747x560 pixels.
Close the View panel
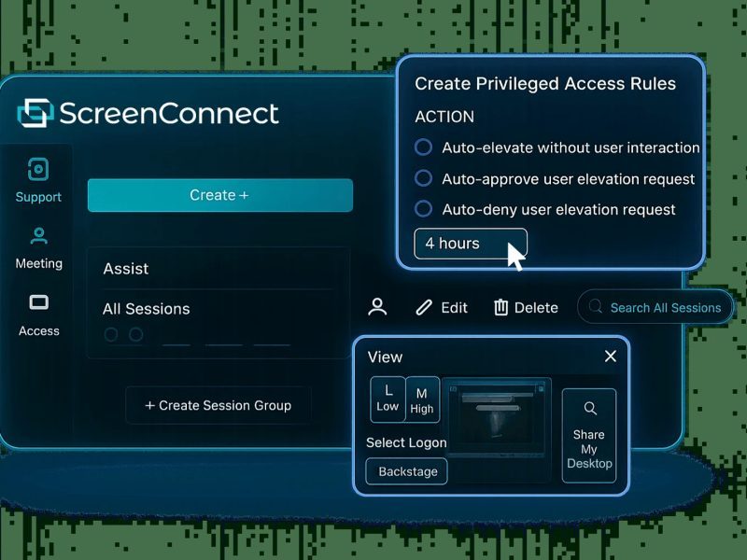point(611,357)
